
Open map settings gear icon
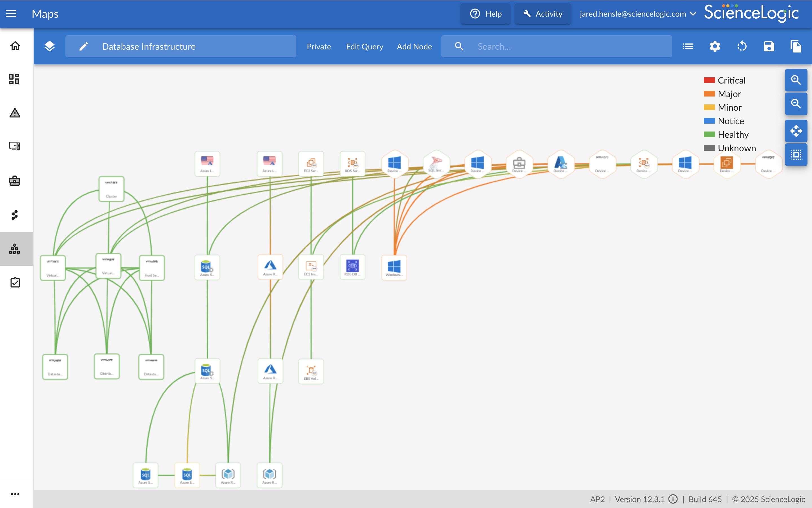coord(715,46)
